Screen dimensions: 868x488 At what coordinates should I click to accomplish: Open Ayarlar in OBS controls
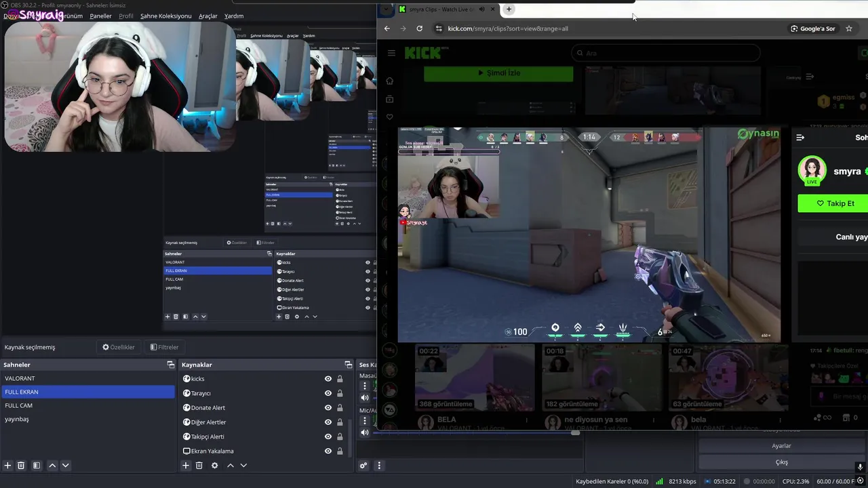coord(781,446)
